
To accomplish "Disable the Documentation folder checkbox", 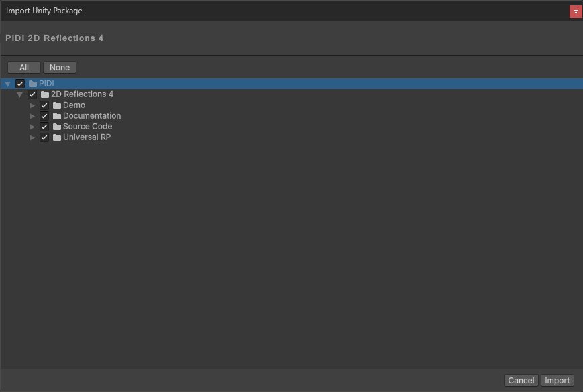I will coord(44,116).
